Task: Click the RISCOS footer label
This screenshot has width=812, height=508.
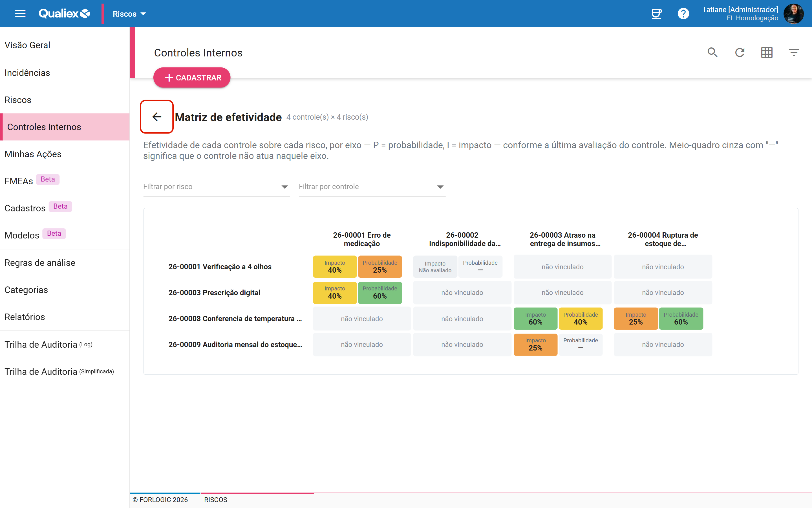Action: click(215, 500)
